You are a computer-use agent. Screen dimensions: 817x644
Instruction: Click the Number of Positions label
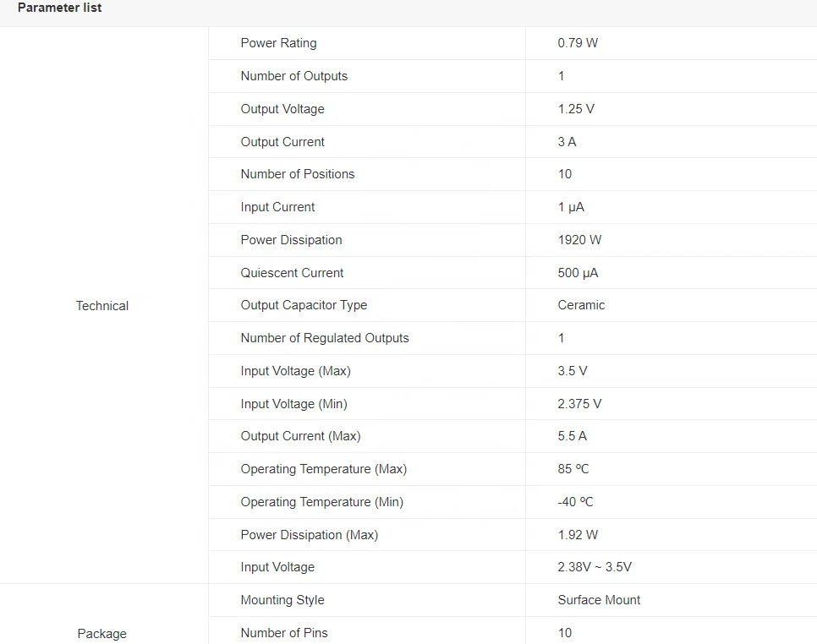coord(298,174)
